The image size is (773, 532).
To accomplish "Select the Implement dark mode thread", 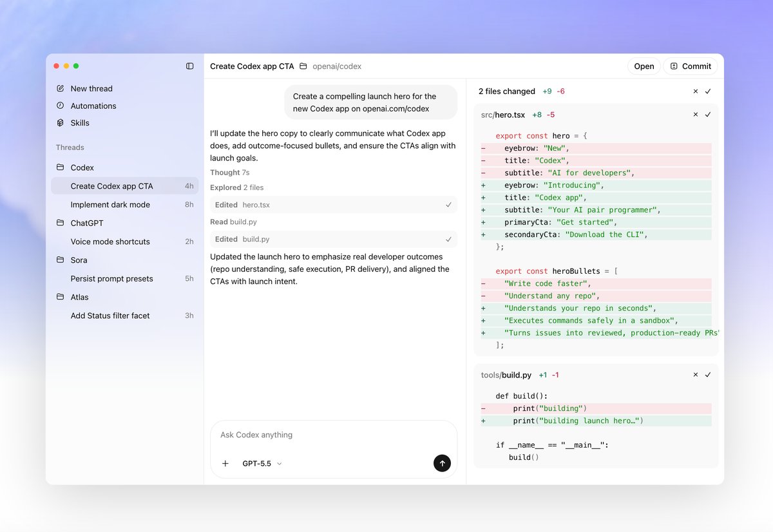I will click(x=125, y=205).
